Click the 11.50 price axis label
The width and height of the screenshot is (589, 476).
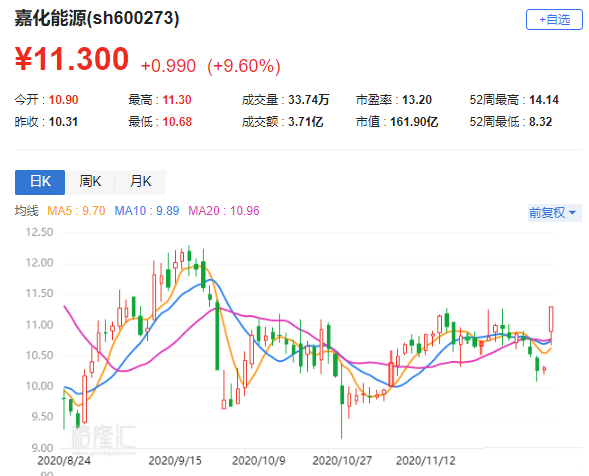pyautogui.click(x=39, y=293)
